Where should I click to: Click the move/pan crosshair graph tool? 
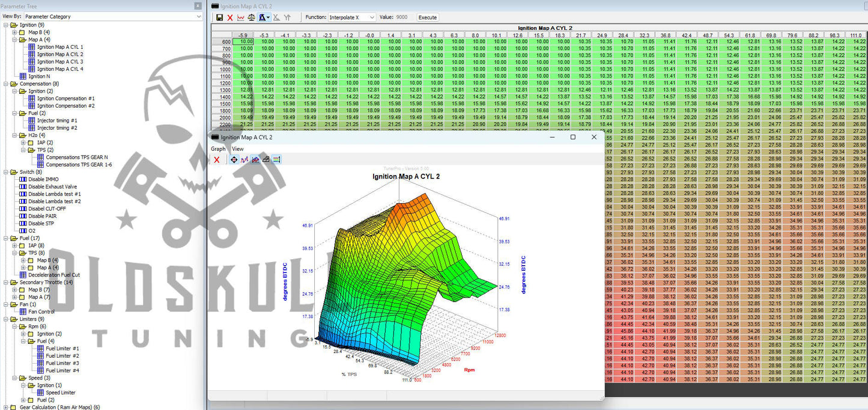click(234, 159)
